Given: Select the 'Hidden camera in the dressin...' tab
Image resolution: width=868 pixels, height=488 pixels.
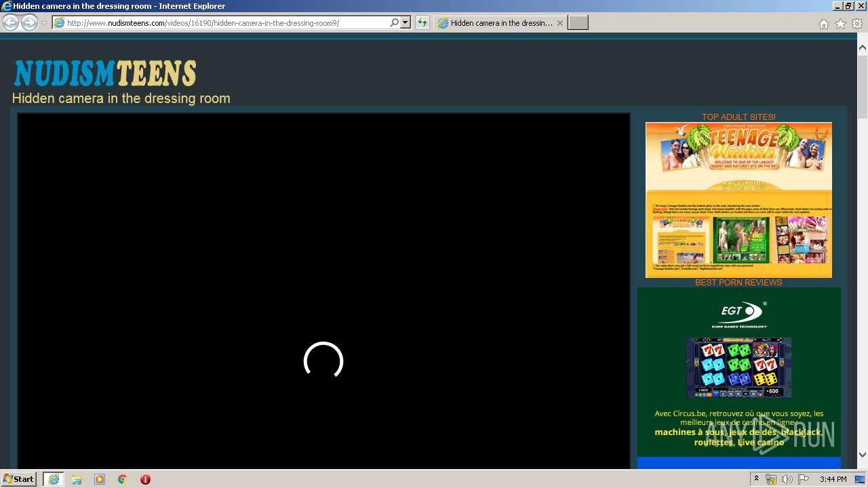Looking at the screenshot, I should pyautogui.click(x=500, y=23).
